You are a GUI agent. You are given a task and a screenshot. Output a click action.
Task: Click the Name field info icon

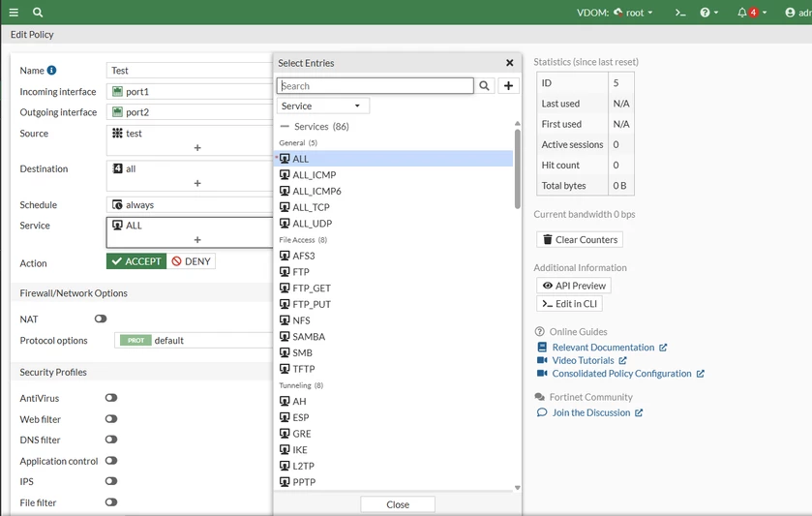[x=52, y=70]
